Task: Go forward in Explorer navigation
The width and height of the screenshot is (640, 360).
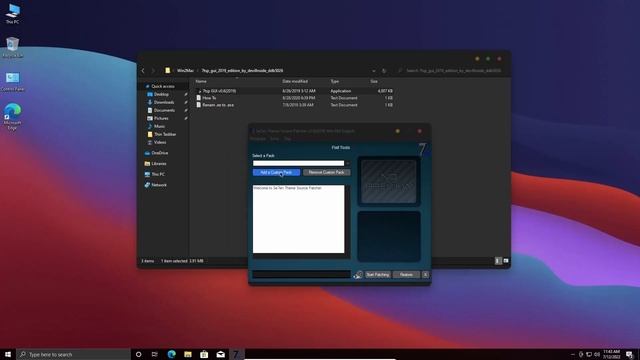Action: [153, 71]
